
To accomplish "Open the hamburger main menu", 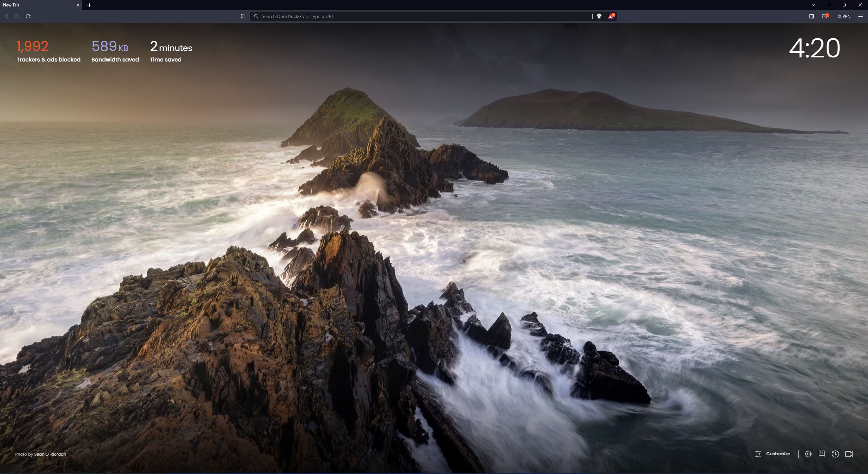I will (x=861, y=16).
